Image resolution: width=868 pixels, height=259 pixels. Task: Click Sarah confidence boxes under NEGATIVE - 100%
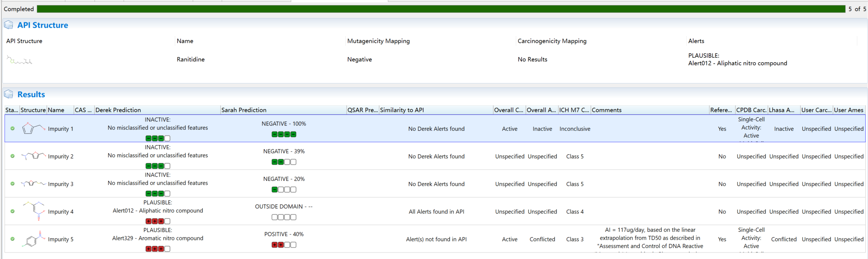pos(284,134)
